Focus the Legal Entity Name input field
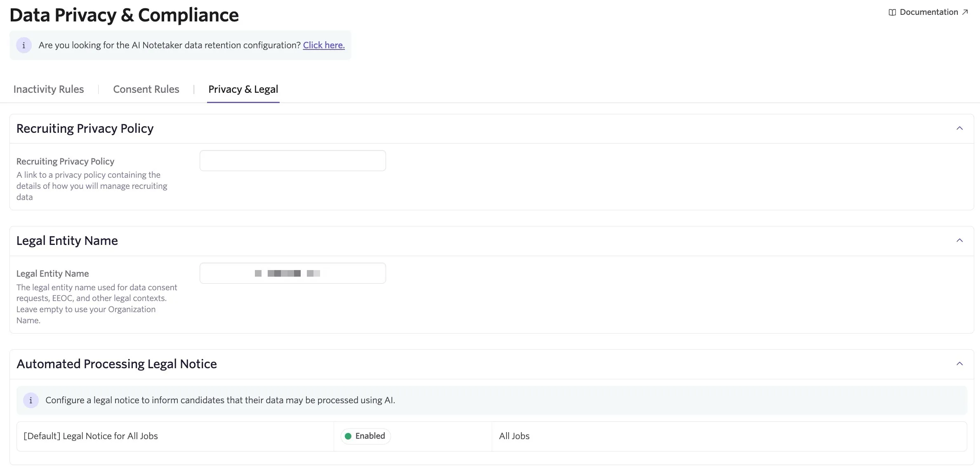This screenshot has width=980, height=475. click(x=293, y=273)
